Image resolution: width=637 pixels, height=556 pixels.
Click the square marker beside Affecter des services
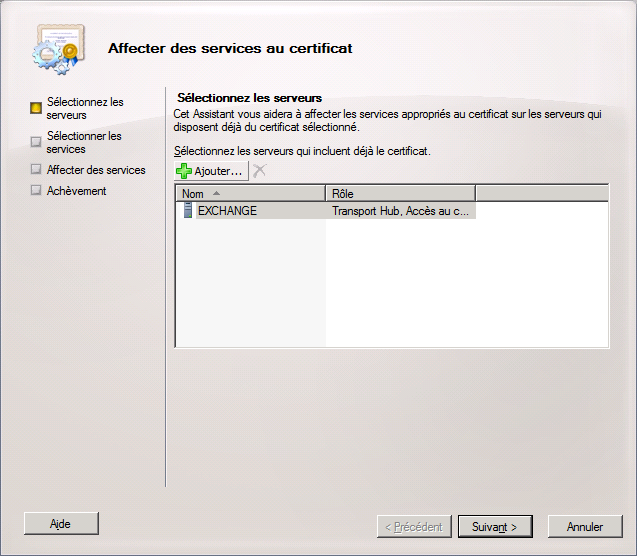point(37,170)
